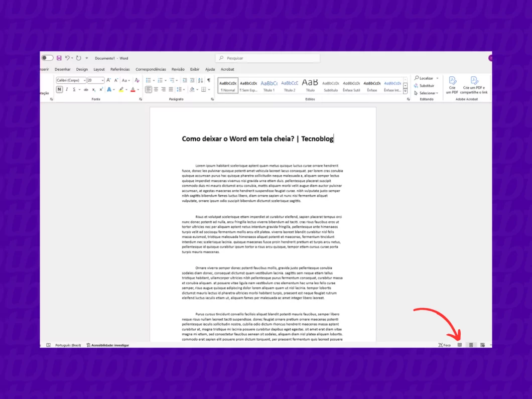Screen dimensions: 532x399
Task: Click Crie um PDF e compartilhe o link
Action: click(474, 85)
